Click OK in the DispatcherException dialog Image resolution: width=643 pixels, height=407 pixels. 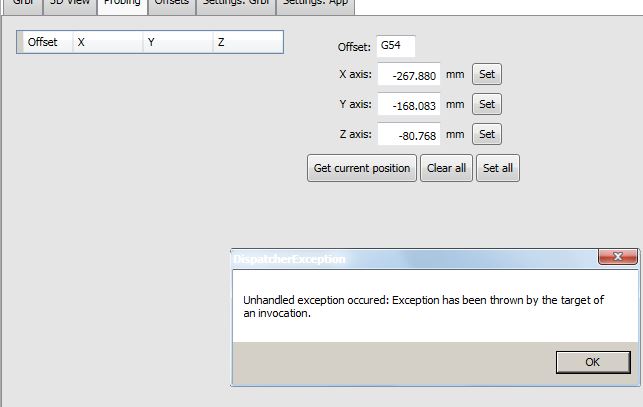(593, 362)
